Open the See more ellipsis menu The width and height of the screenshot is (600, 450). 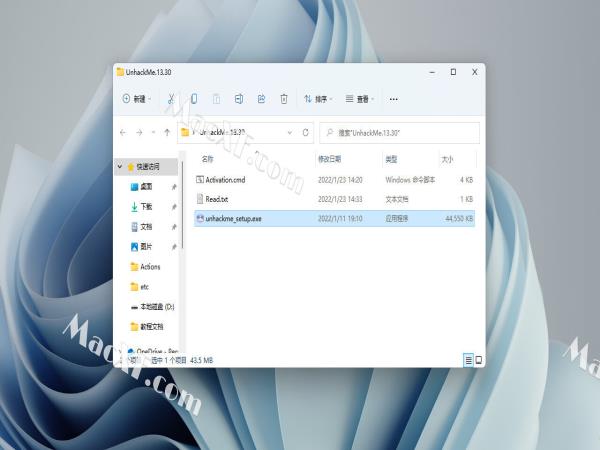[x=393, y=99]
